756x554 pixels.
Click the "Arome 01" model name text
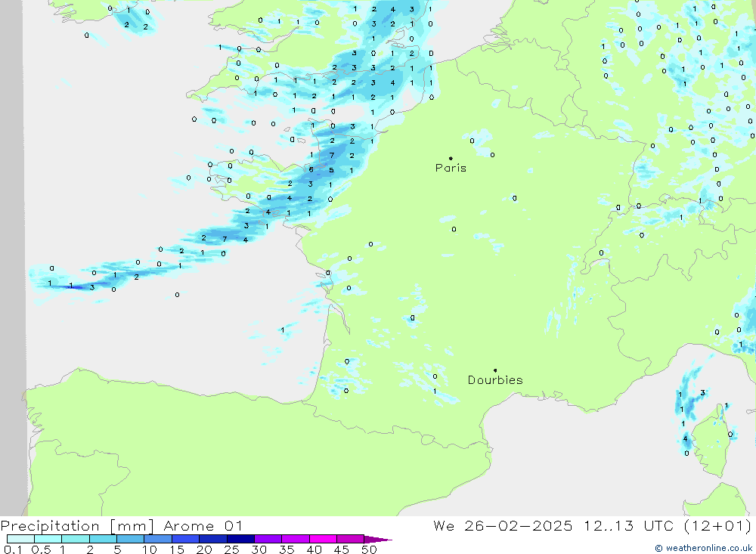click(x=203, y=526)
